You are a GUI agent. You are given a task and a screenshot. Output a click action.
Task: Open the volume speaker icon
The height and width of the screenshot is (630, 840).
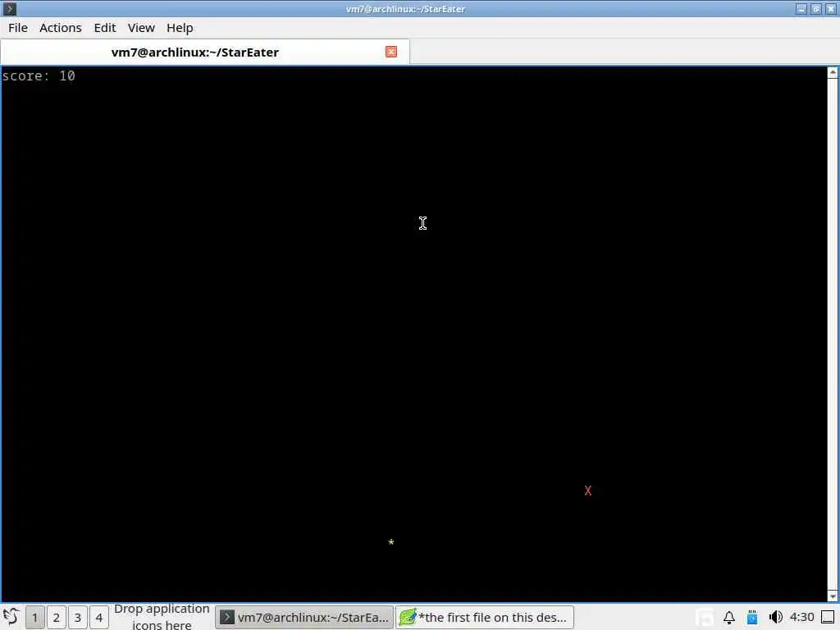[x=775, y=618]
